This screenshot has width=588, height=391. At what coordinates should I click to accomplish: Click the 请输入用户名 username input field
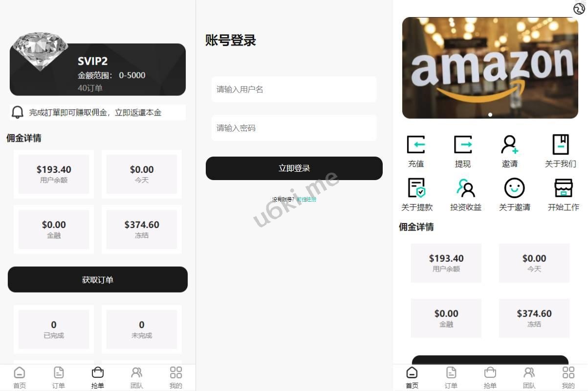(294, 89)
